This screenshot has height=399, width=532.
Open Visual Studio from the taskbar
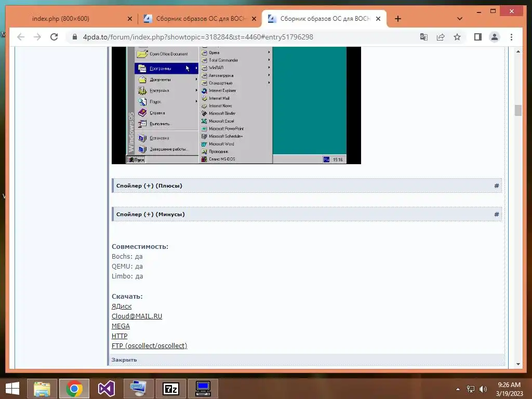click(x=107, y=389)
